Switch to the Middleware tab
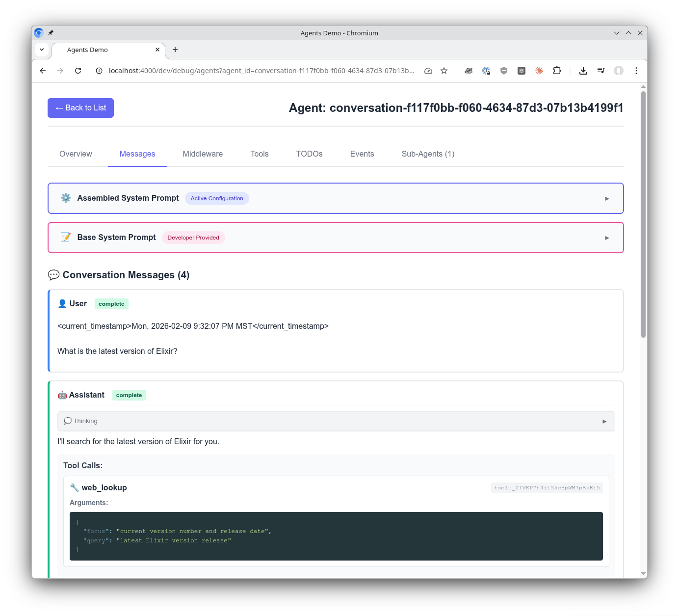The height and width of the screenshot is (616, 679). coord(203,154)
